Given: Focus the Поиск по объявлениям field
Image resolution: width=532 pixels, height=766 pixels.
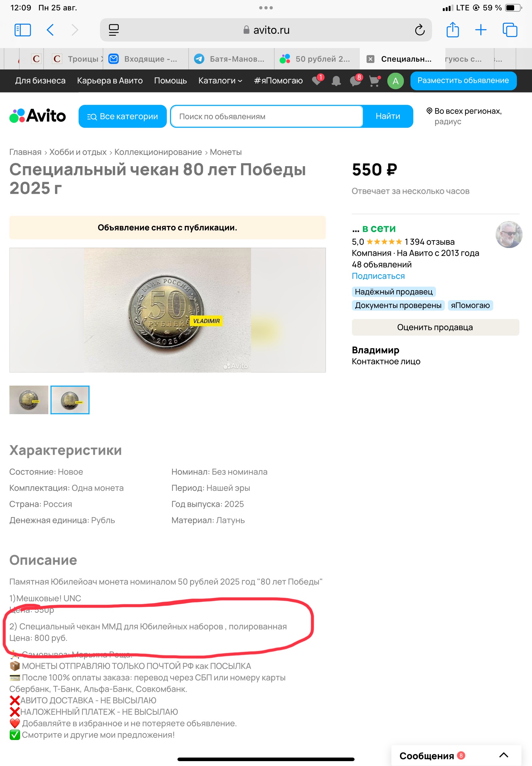Looking at the screenshot, I should [266, 117].
